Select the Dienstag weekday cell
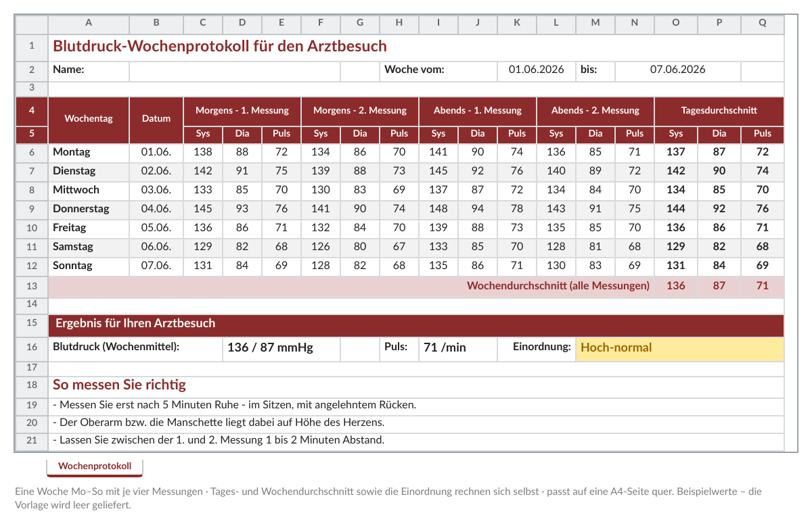The image size is (812, 526). click(89, 171)
